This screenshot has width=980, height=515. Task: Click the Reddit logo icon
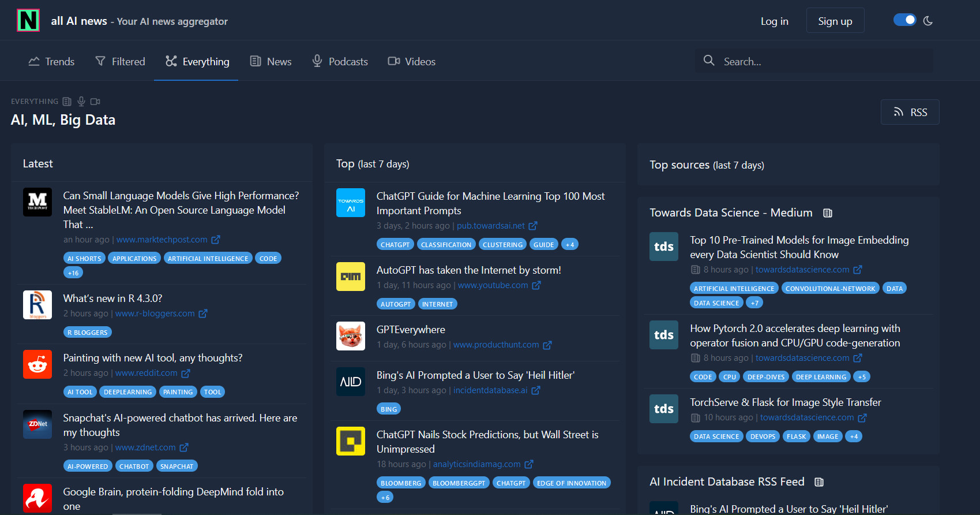pyautogui.click(x=37, y=364)
